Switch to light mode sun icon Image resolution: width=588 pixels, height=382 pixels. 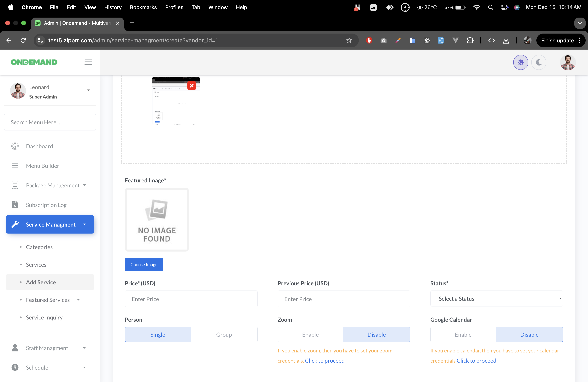click(x=521, y=62)
